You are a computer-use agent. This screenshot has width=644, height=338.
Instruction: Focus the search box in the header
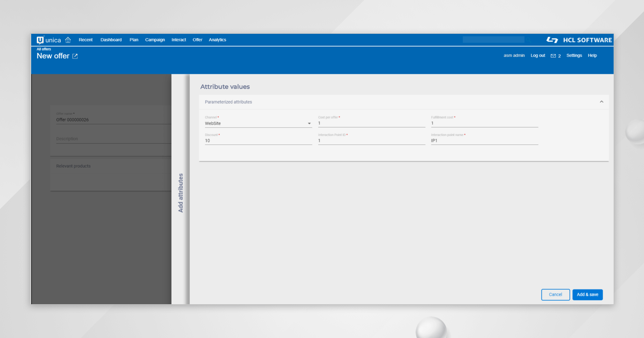click(493, 39)
